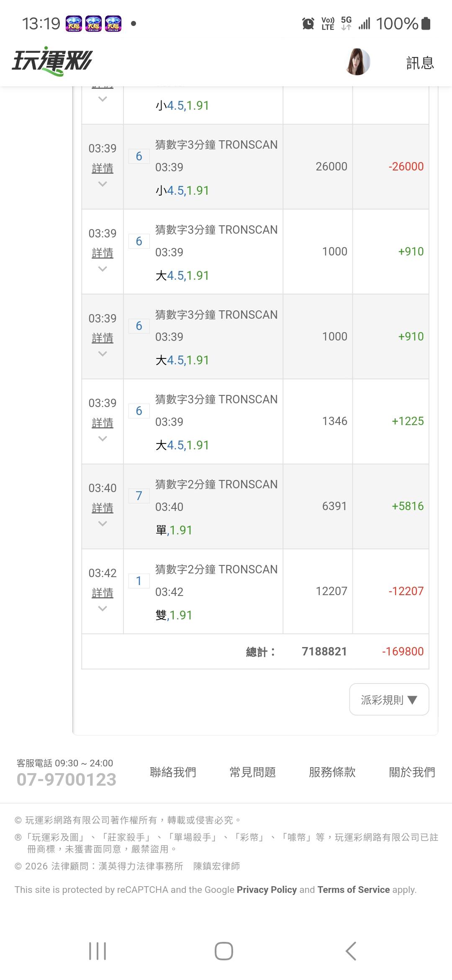Open 詳情 link for 03:42 bet
Screen dimensions: 452x980
coord(103,593)
